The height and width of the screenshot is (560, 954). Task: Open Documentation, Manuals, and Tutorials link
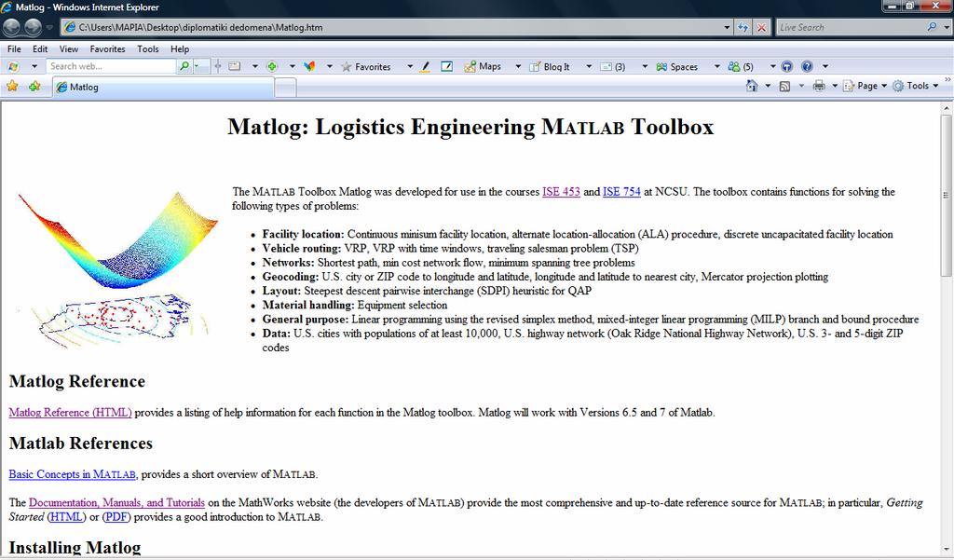116,503
